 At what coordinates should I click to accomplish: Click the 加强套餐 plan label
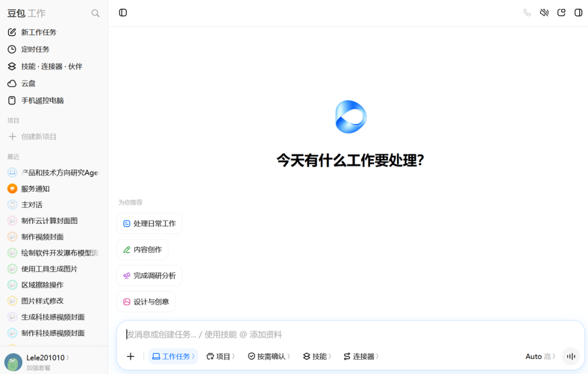(38, 368)
